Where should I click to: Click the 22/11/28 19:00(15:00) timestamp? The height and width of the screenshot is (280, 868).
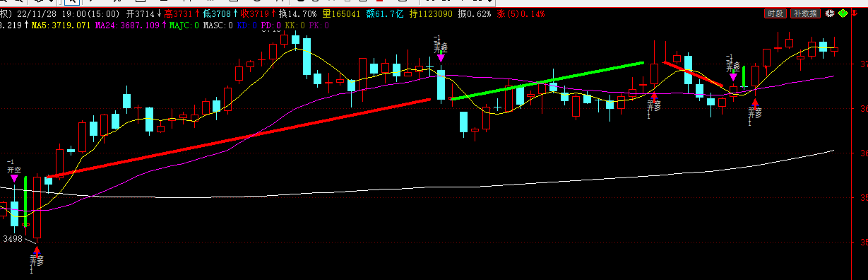tap(68, 13)
